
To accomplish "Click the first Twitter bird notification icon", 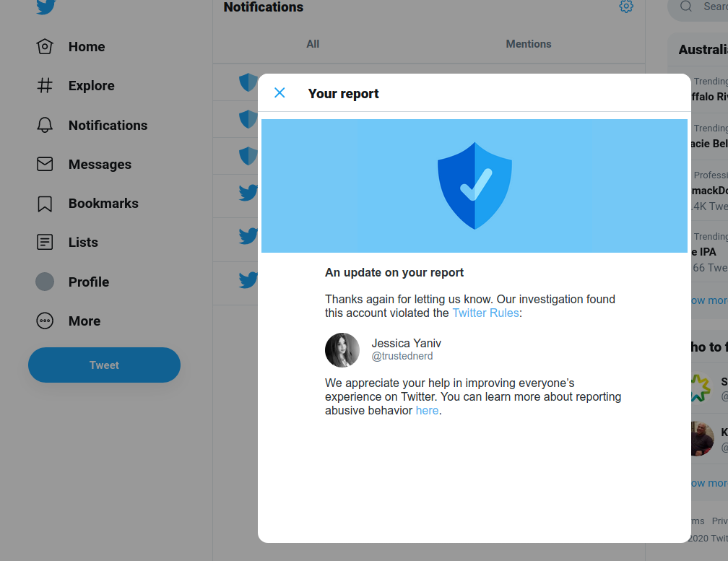I will [248, 193].
